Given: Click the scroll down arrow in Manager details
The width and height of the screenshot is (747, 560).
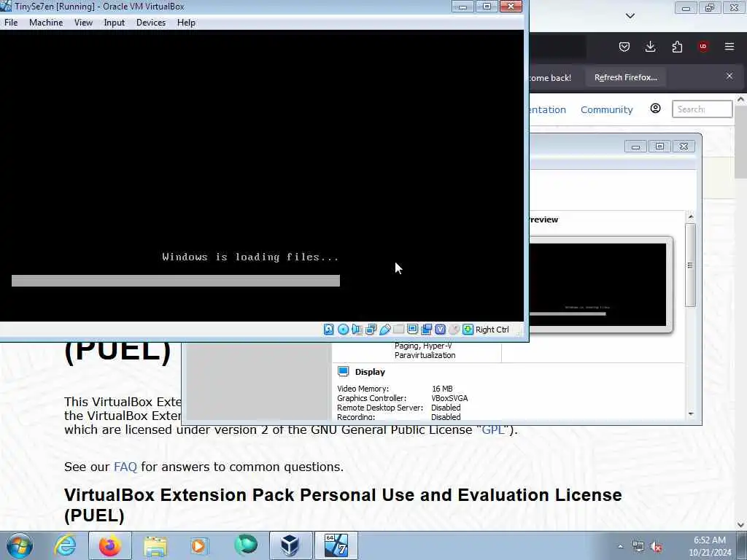Looking at the screenshot, I should (691, 414).
